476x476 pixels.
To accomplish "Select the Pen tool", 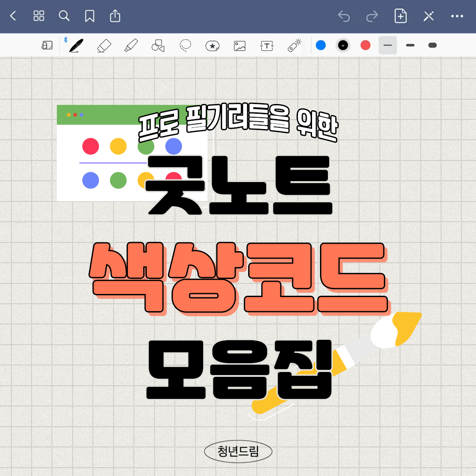I will pos(76,45).
